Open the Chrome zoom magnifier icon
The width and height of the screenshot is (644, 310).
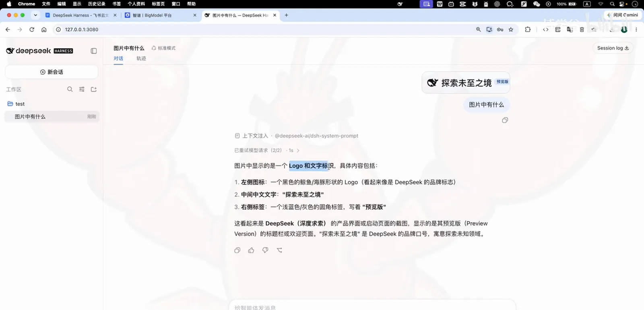pyautogui.click(x=478, y=29)
